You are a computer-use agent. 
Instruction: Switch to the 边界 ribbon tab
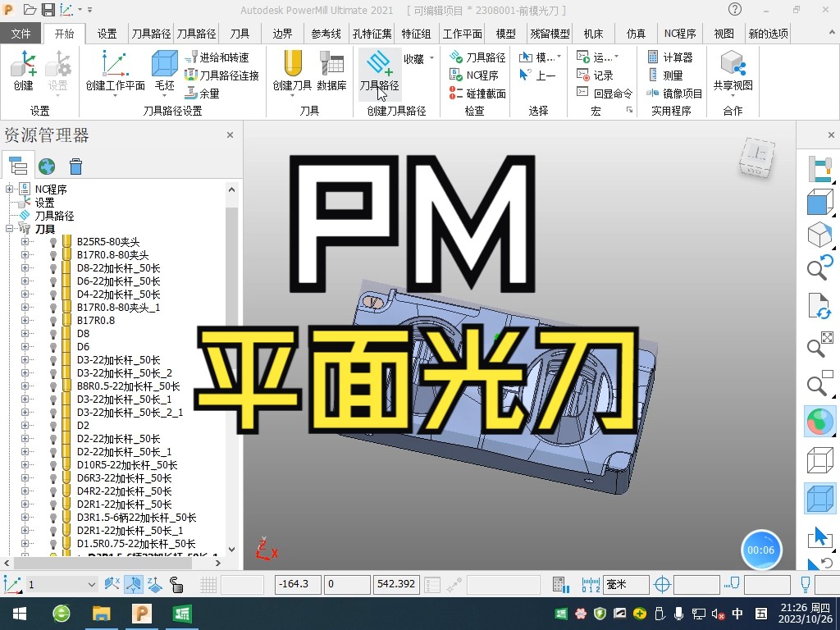click(x=282, y=34)
